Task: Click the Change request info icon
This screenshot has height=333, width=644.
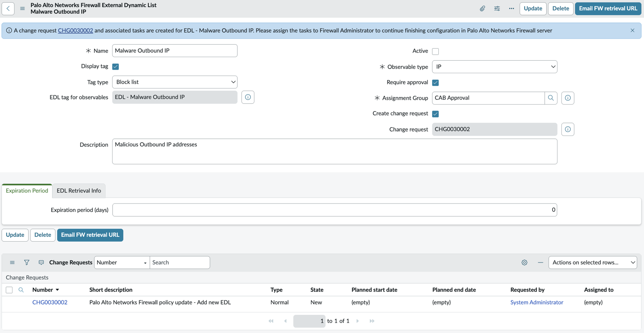Action: (568, 129)
